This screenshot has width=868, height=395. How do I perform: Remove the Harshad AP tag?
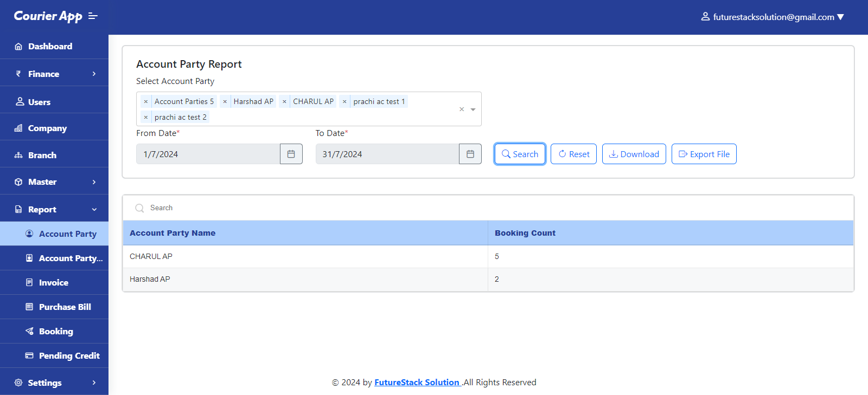pos(225,101)
